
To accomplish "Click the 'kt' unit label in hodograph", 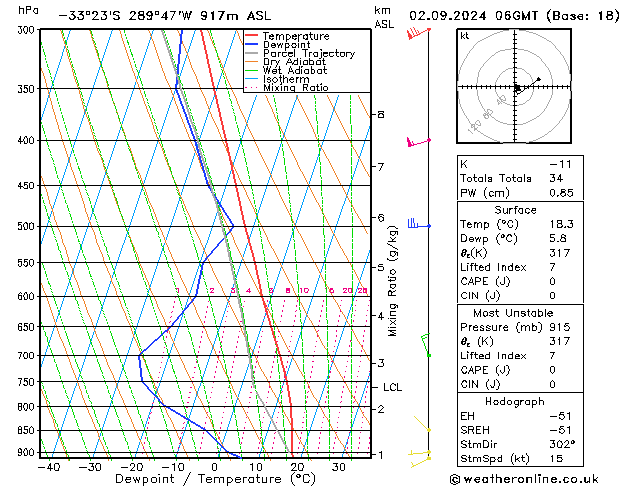I will click(x=465, y=36).
